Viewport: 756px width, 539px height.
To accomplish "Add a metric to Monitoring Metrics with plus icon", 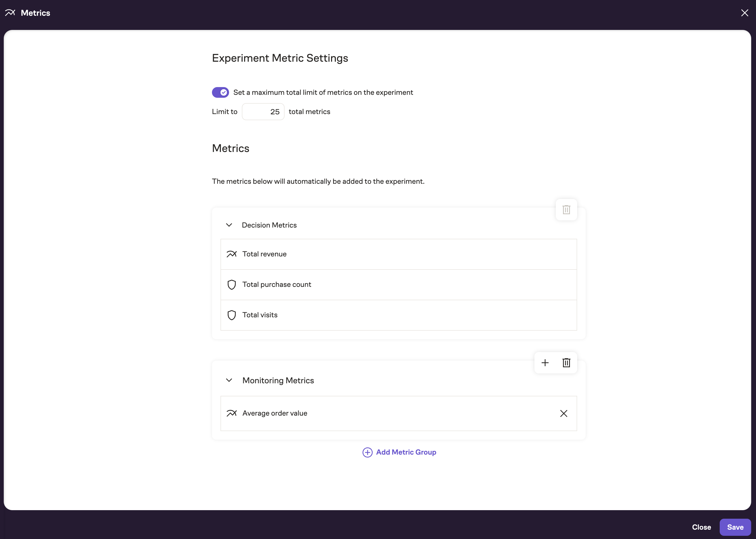I will pyautogui.click(x=545, y=363).
